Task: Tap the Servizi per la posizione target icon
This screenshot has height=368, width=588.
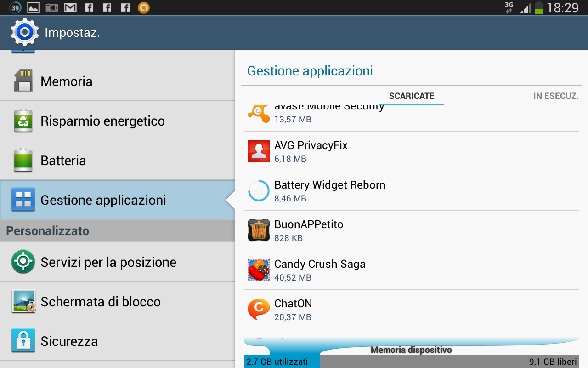Action: tap(23, 262)
